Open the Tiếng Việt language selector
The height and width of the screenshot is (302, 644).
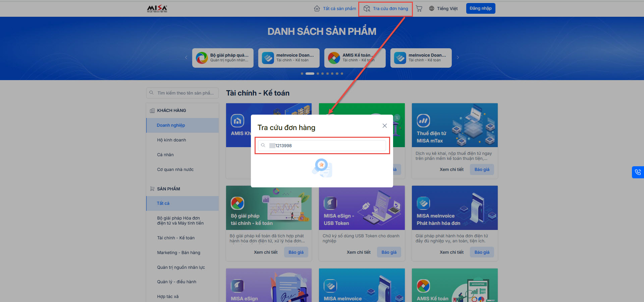click(x=443, y=8)
